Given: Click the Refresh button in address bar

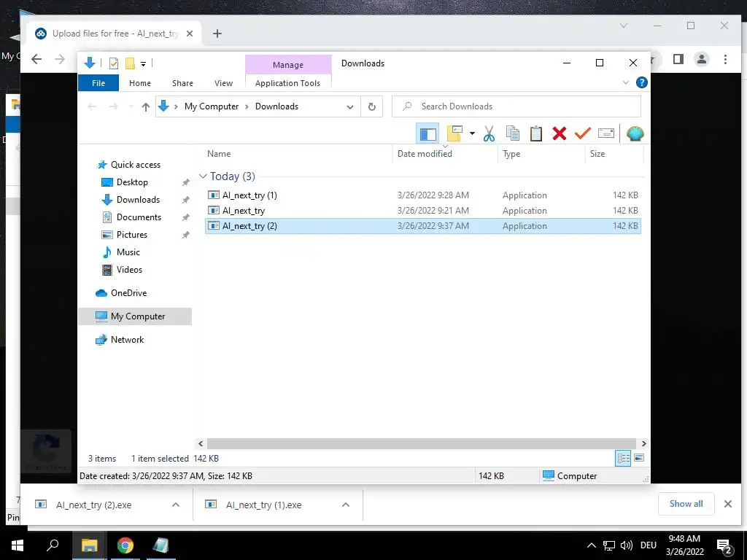Looking at the screenshot, I should [x=372, y=106].
